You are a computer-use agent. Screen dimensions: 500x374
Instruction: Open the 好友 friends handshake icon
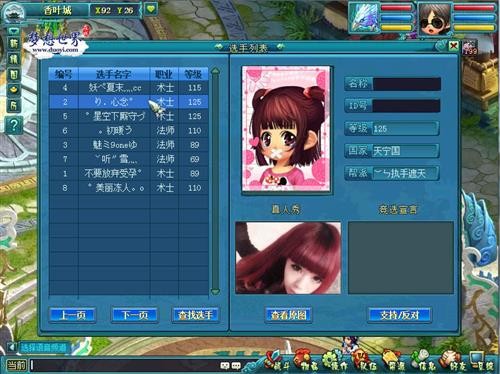point(452,361)
